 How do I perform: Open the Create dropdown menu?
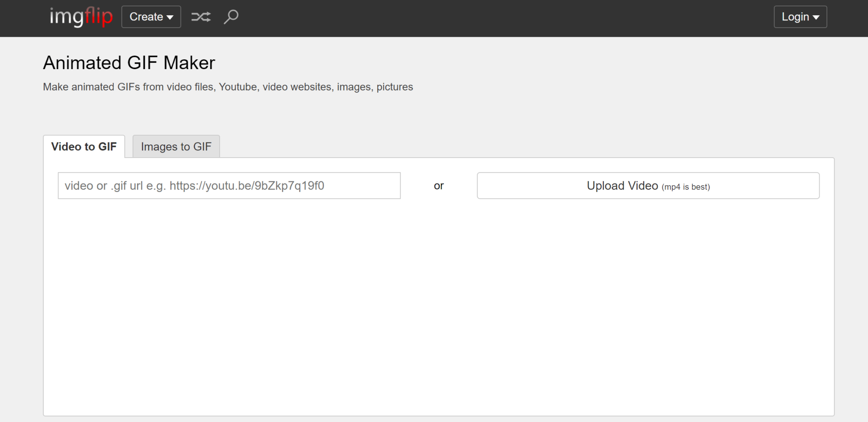(x=151, y=17)
